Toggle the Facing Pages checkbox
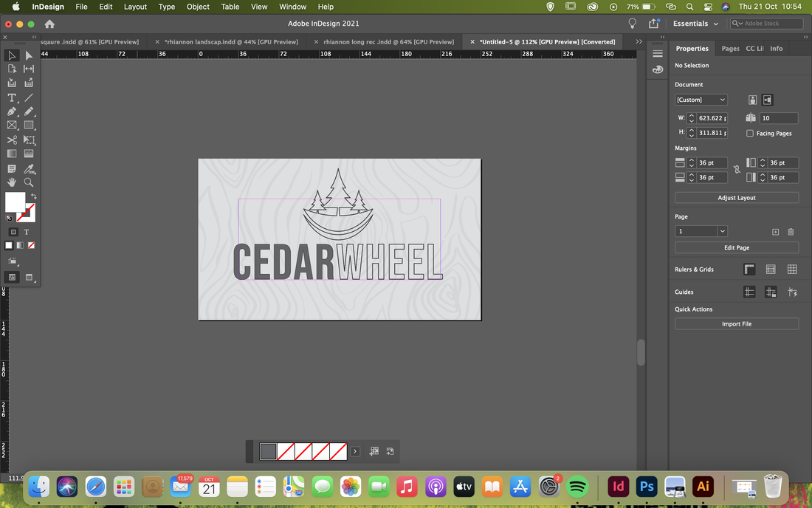 pyautogui.click(x=750, y=133)
